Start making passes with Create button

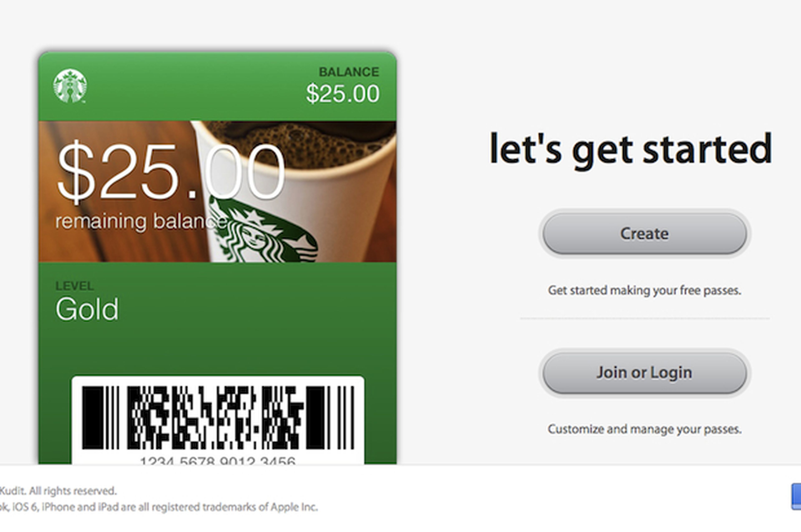pos(645,234)
